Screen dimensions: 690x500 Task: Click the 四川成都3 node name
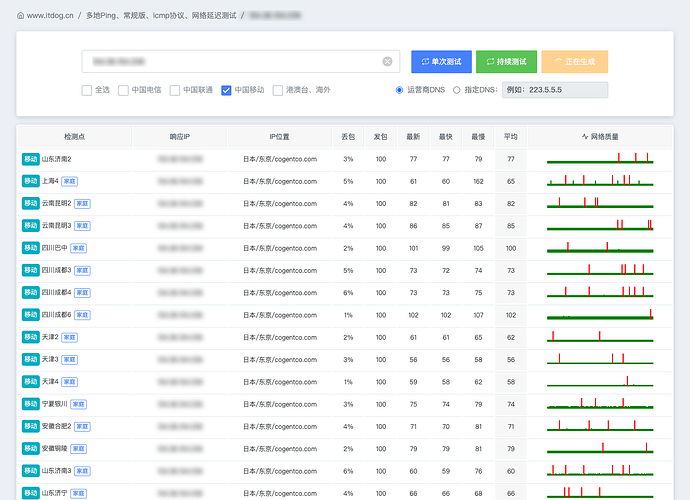point(56,270)
